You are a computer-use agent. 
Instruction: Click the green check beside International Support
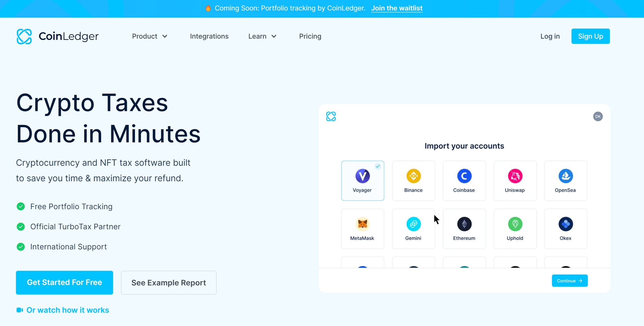pos(21,247)
